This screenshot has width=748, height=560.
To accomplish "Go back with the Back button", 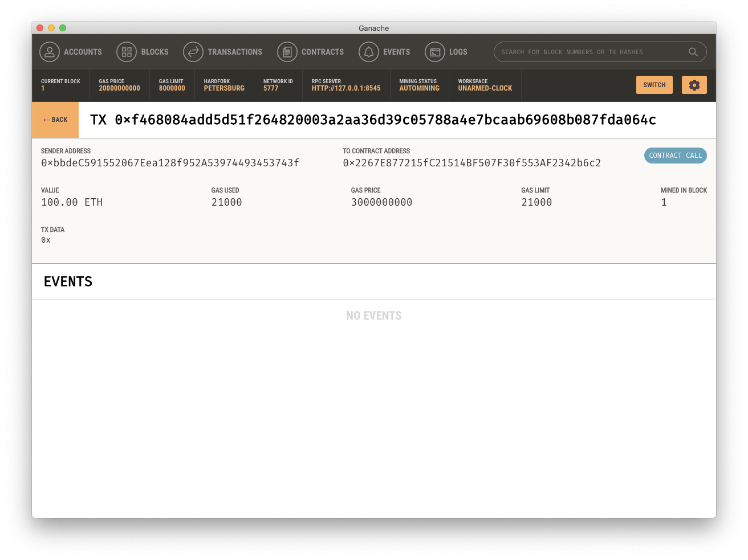I will (x=55, y=120).
